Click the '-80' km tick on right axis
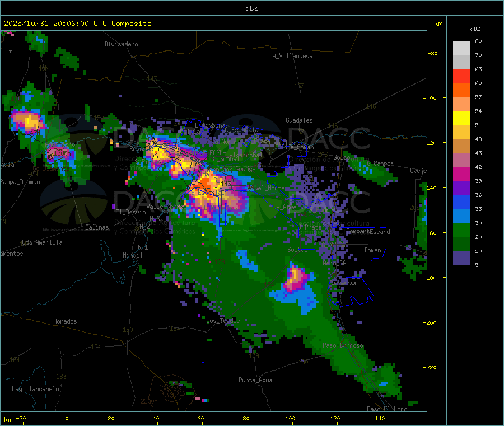 point(433,53)
